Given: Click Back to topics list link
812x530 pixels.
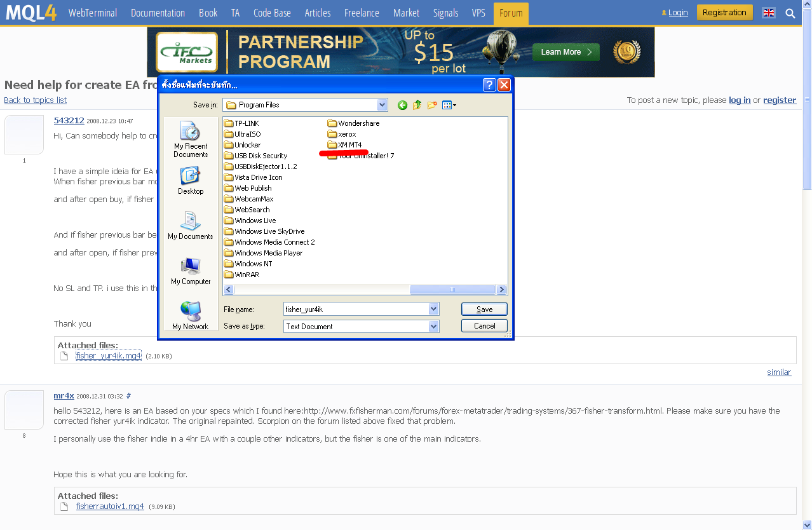Looking at the screenshot, I should click(x=35, y=100).
